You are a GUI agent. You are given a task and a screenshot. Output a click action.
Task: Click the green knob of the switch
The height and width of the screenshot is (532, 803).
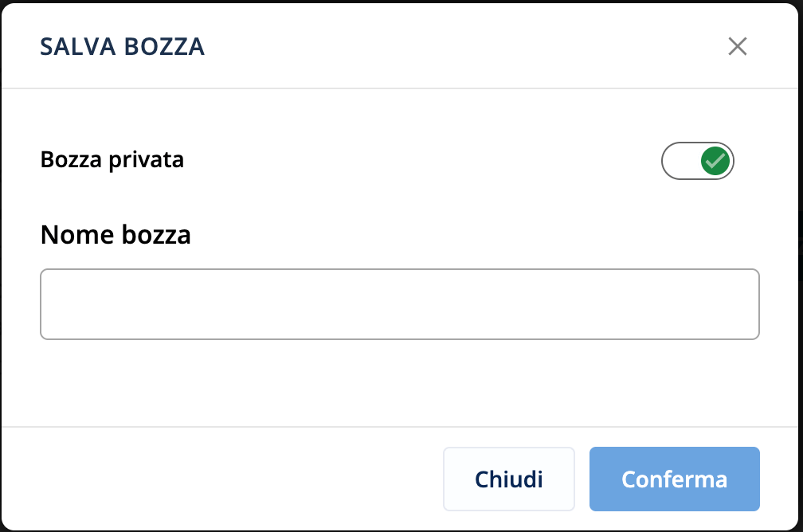coord(715,161)
